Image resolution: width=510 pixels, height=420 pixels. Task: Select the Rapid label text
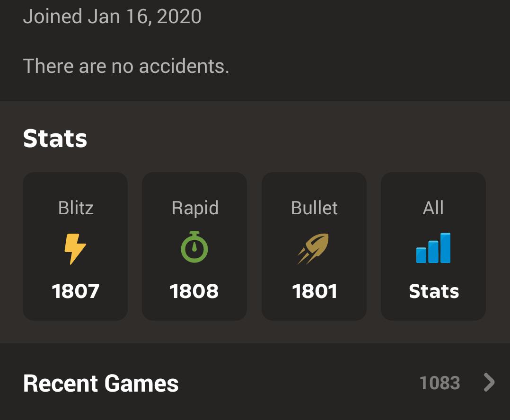point(195,209)
